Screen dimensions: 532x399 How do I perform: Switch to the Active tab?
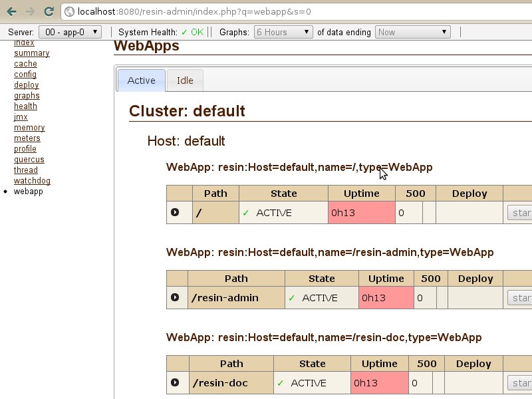[141, 80]
